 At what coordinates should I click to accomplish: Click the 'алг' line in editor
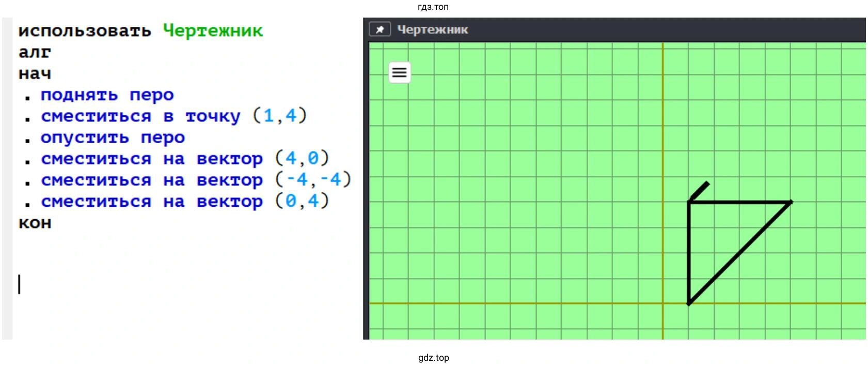coord(35,52)
